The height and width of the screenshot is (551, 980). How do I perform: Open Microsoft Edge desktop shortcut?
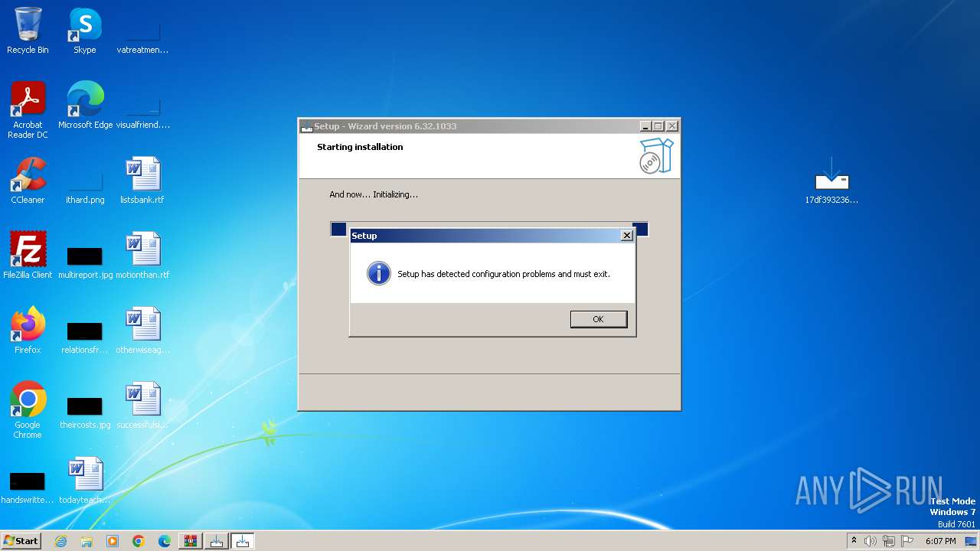85,106
